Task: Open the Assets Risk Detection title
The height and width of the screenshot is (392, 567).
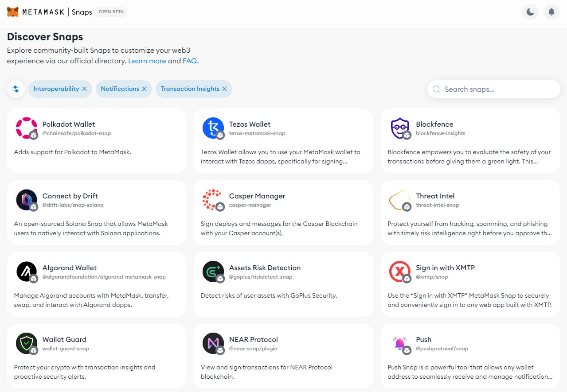Action: coord(265,268)
